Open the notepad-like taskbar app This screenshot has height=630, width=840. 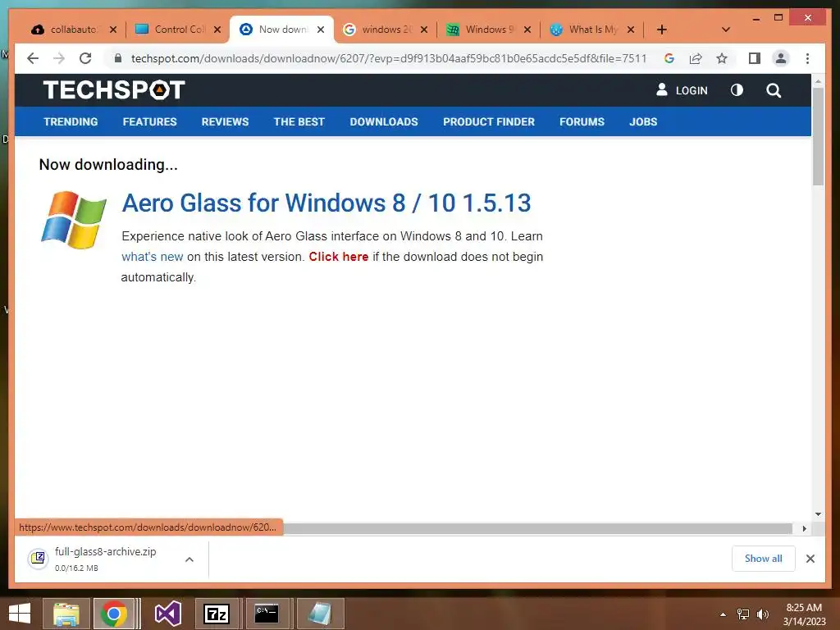319,614
